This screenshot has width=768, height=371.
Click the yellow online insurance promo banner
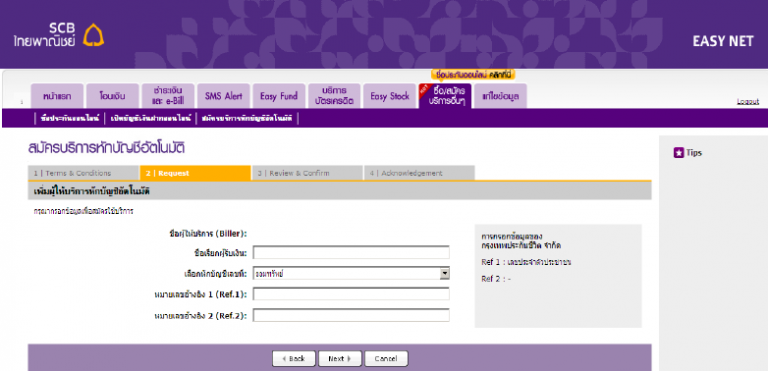coord(473,75)
